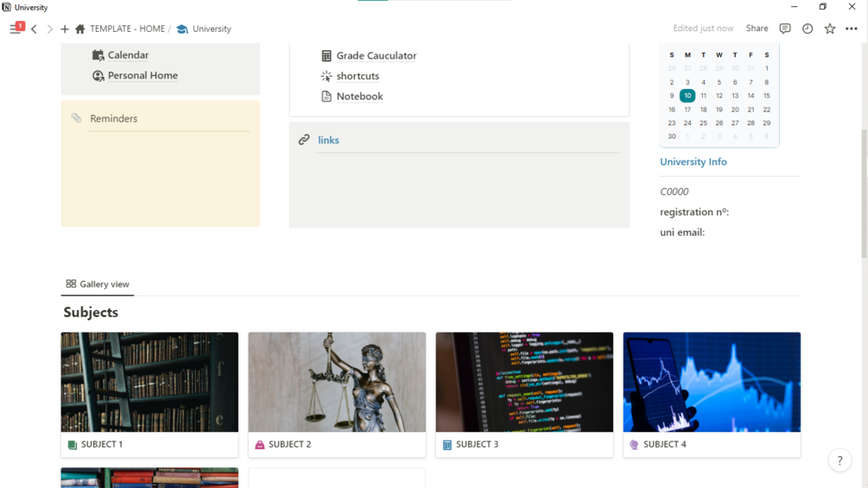Open University breadcrumb page title
Screen dimensions: 868x488
(212, 29)
